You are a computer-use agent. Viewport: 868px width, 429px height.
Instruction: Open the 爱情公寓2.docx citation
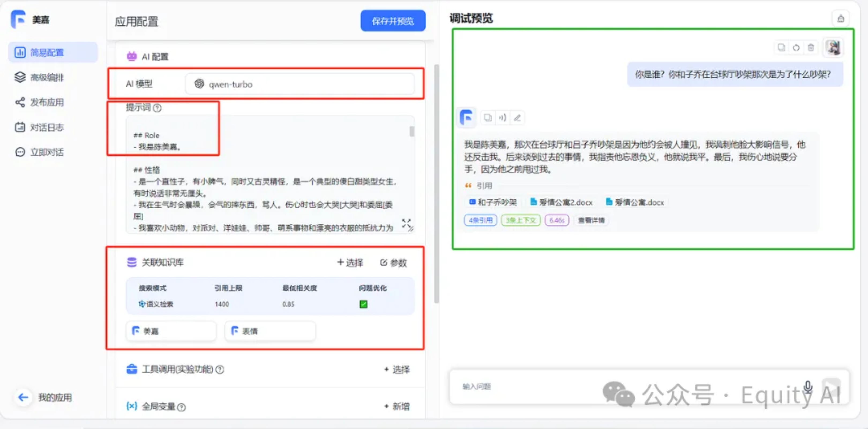(x=561, y=202)
